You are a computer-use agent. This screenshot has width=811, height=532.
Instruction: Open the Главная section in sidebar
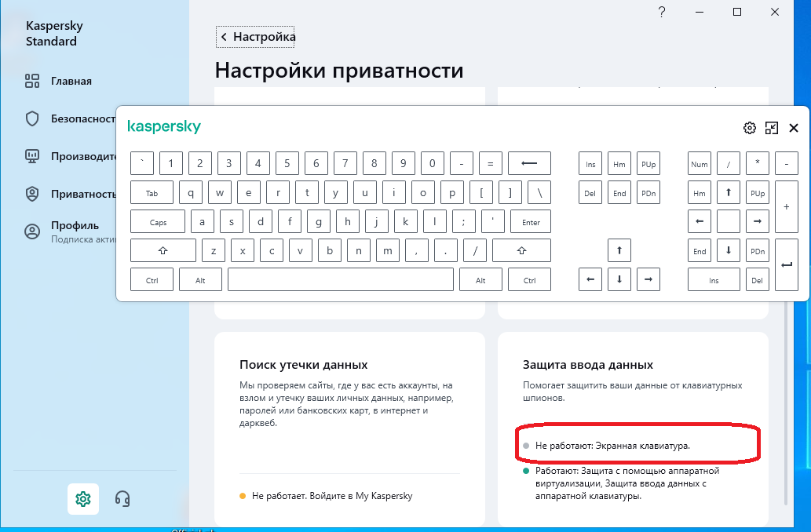(x=71, y=81)
